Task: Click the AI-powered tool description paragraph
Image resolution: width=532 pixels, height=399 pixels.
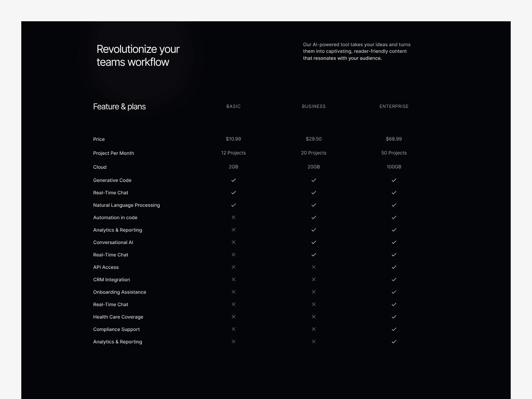Action: pos(357,51)
